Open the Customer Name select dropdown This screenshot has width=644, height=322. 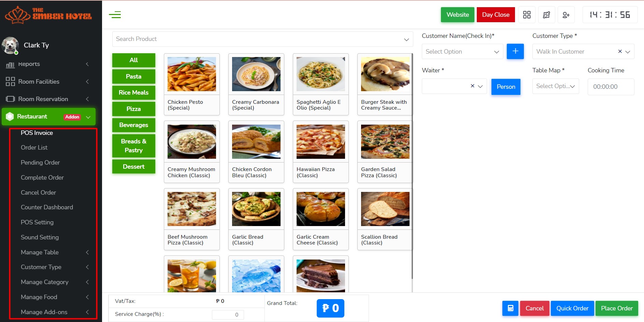point(462,52)
